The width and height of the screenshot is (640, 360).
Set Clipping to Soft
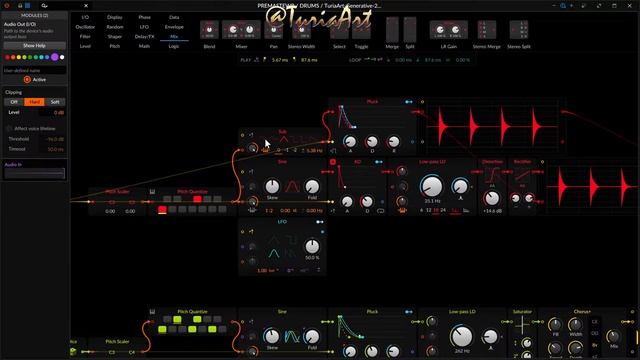(x=55, y=102)
